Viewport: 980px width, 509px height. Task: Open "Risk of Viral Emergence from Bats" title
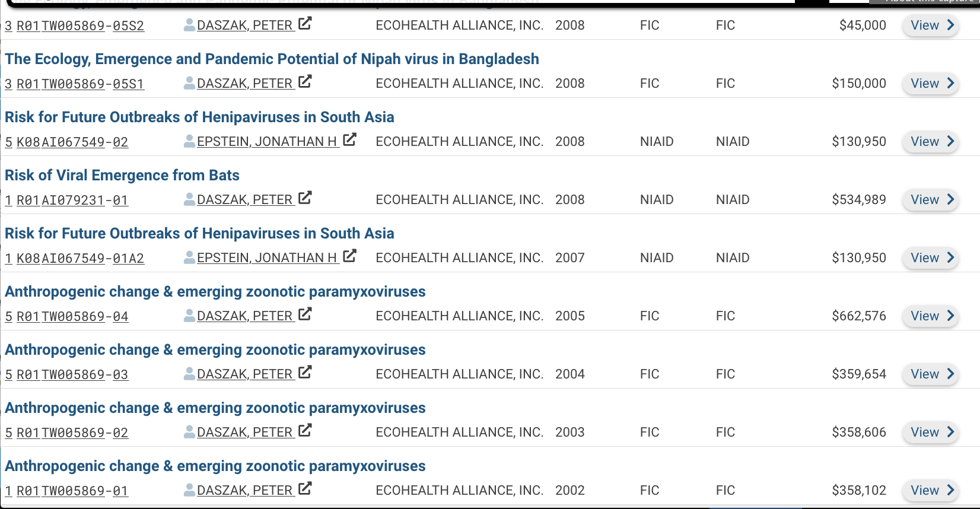[122, 176]
